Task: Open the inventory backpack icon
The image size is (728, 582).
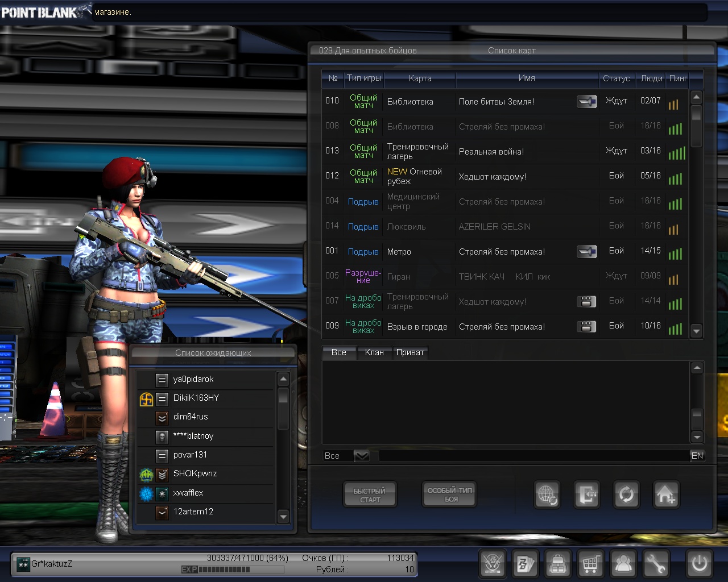Action: point(558,564)
